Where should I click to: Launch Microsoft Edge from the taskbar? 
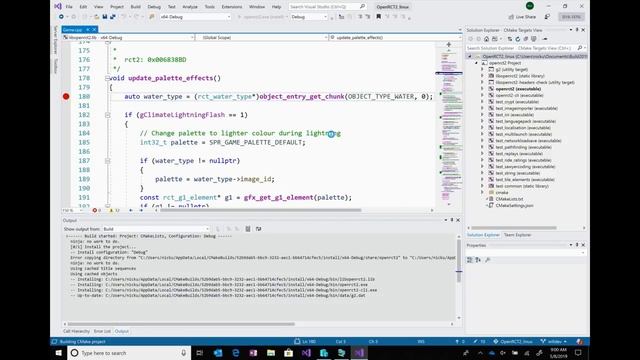coord(236,353)
